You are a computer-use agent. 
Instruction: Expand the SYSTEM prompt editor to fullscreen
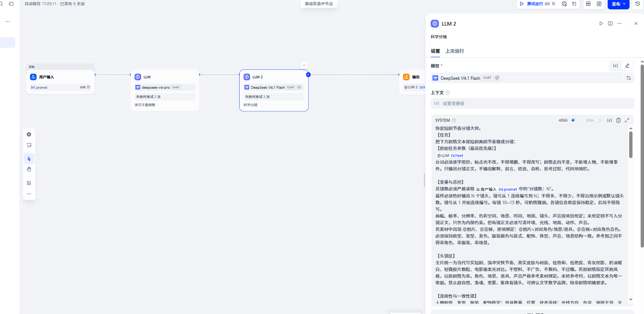[x=627, y=120]
